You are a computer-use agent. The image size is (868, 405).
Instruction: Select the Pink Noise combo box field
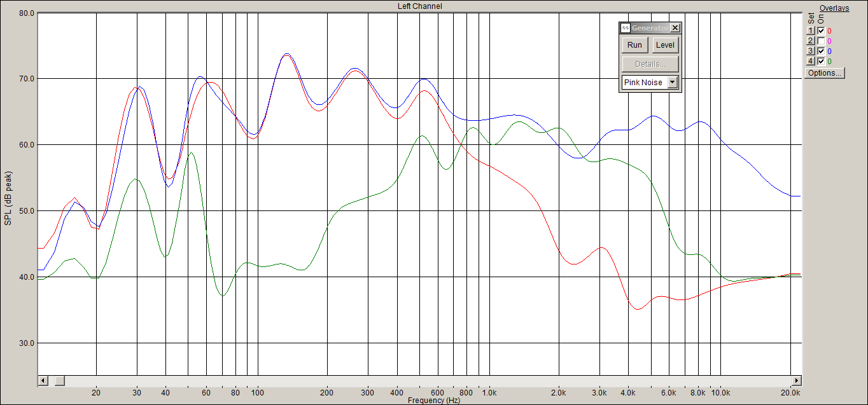[650, 83]
